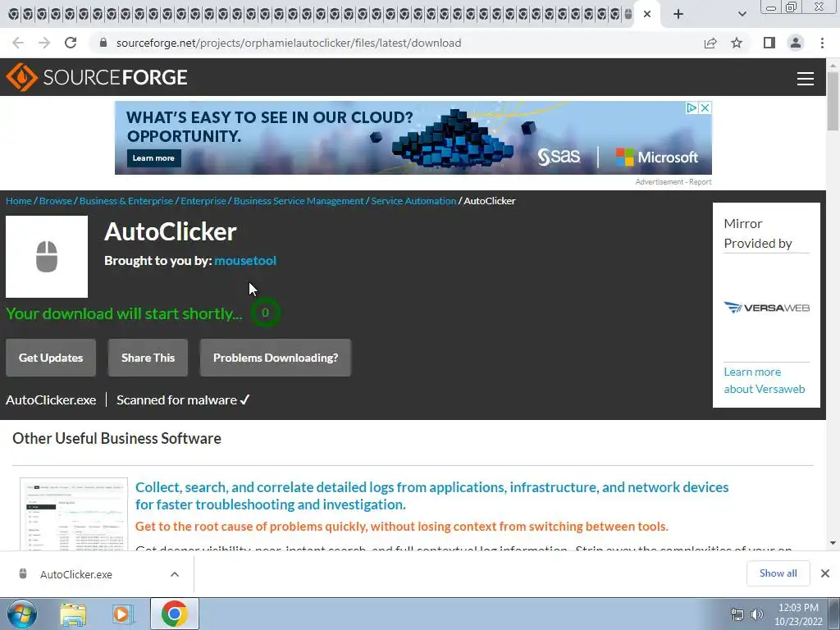Open the Chrome three-dot menu
The height and width of the screenshot is (630, 840).
point(822,43)
